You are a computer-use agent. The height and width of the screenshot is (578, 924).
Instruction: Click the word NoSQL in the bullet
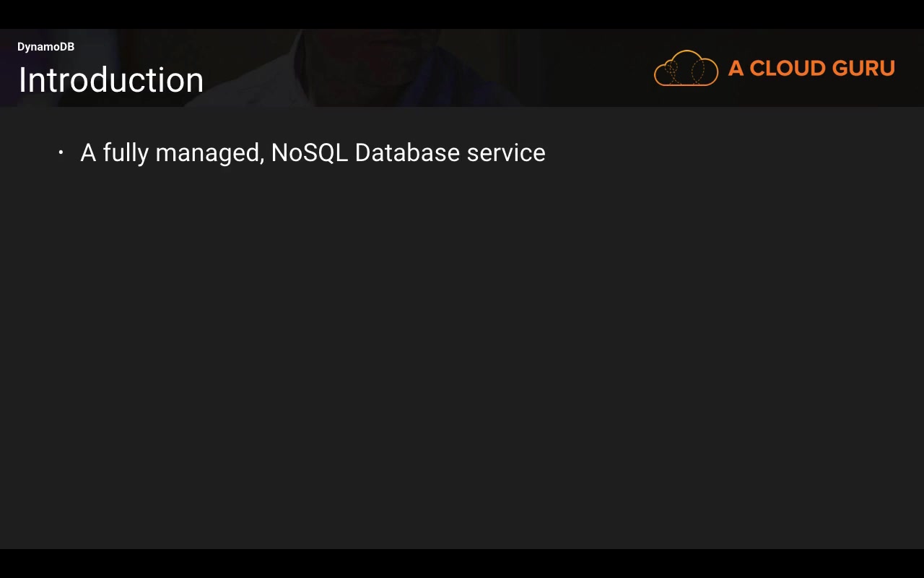point(309,152)
